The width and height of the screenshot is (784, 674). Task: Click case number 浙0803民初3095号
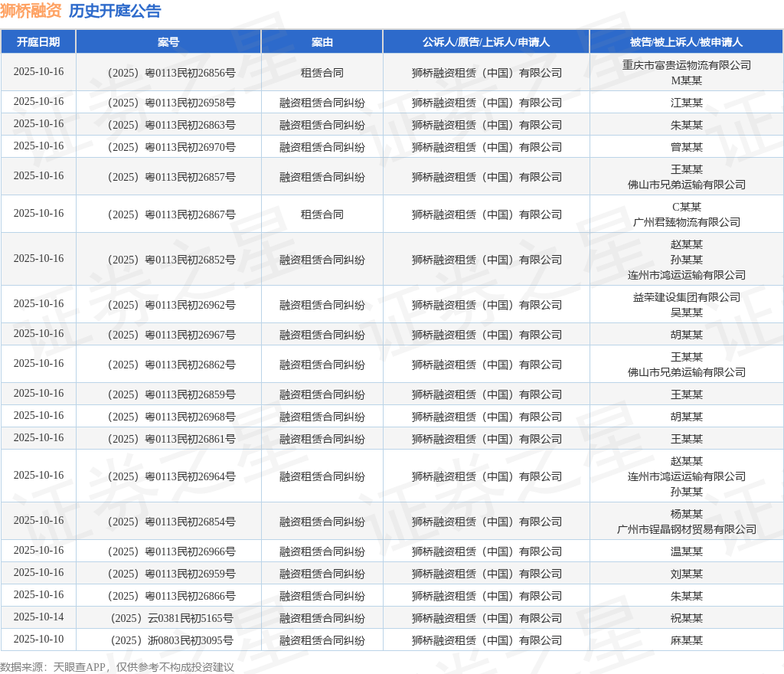[171, 640]
